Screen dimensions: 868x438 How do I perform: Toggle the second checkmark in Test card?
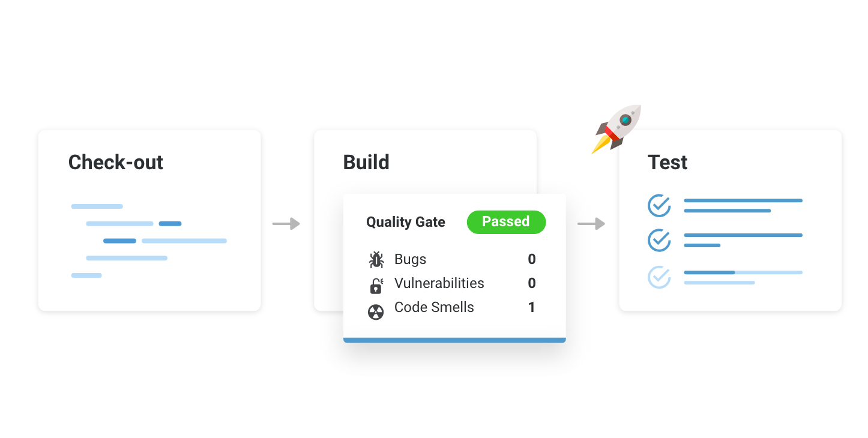pos(659,240)
